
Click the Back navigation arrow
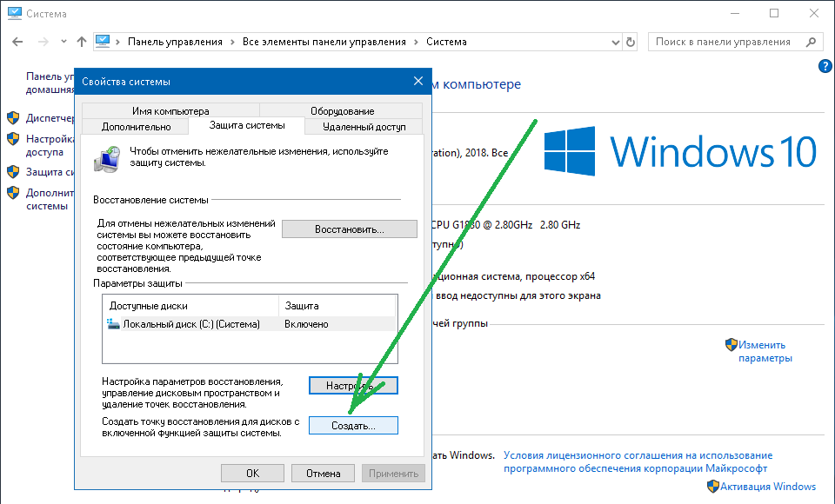click(17, 42)
